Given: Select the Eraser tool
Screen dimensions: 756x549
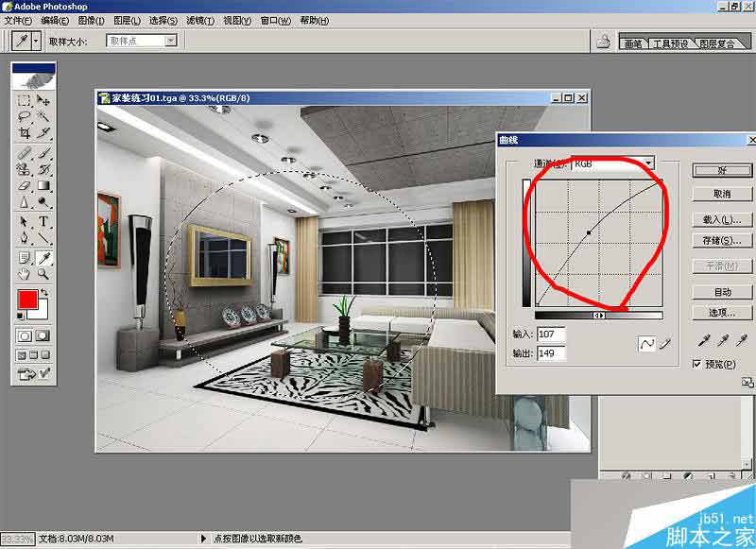Looking at the screenshot, I should (x=25, y=185).
